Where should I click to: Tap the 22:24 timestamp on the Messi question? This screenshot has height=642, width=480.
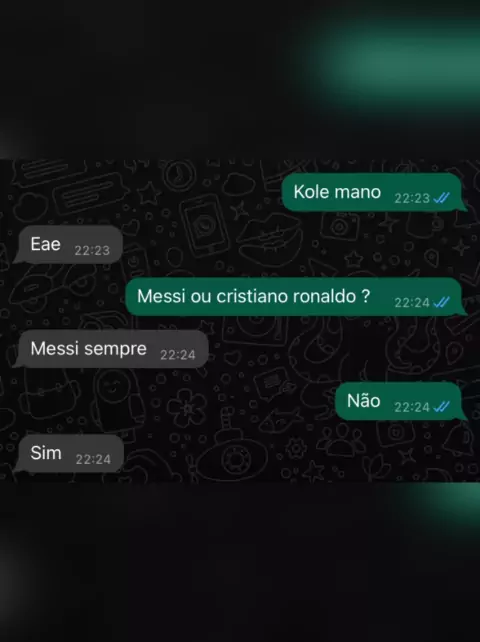tap(412, 303)
